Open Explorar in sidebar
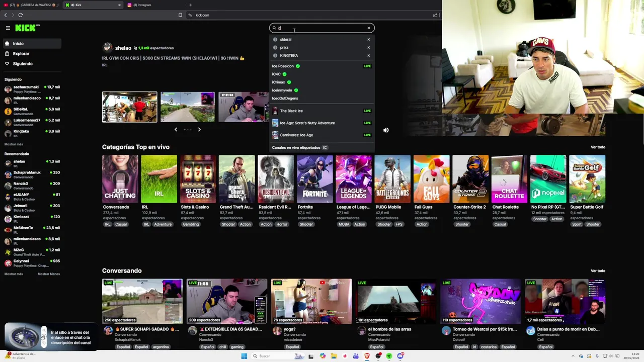This screenshot has width=644, height=362. coord(31,54)
